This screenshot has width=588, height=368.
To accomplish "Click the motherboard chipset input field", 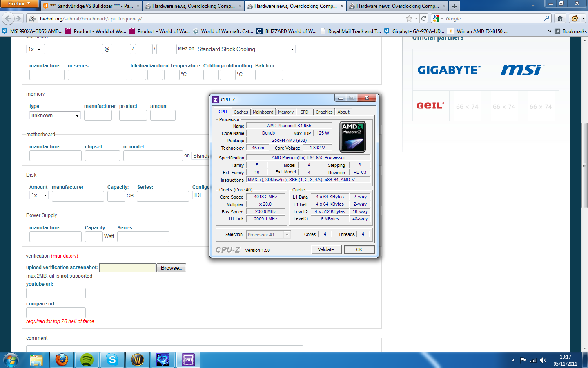I will [102, 156].
